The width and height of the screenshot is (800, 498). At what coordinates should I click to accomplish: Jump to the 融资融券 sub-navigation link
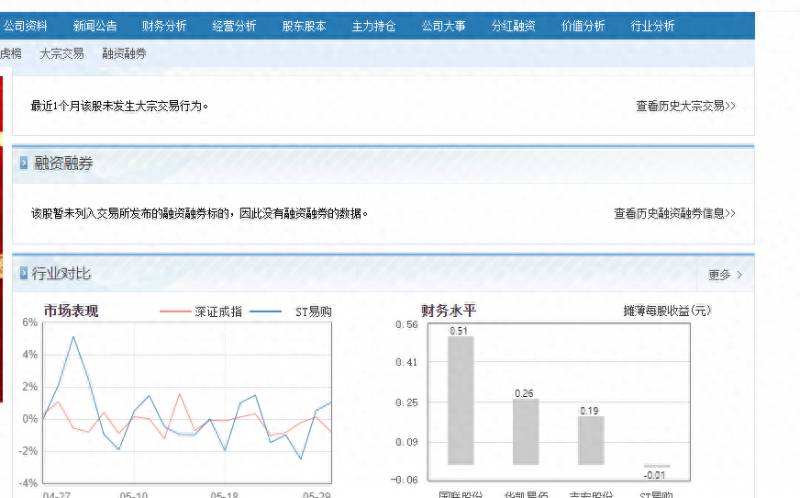(124, 54)
